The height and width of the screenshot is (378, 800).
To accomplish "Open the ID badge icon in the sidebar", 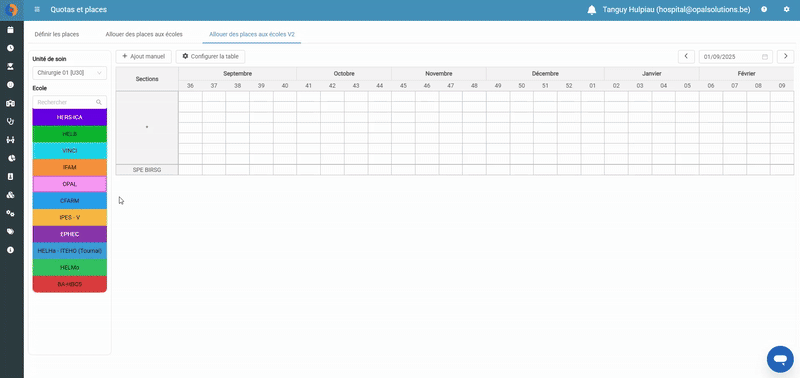I will point(10,177).
